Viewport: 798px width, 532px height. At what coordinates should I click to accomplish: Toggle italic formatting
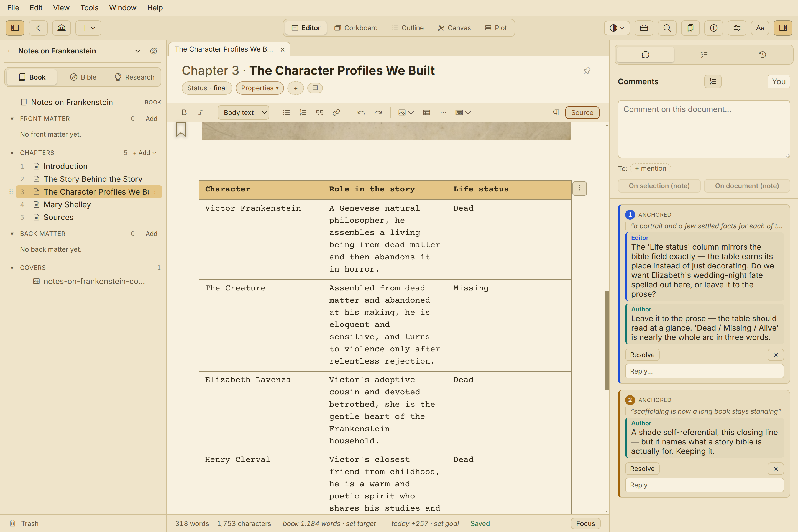click(x=201, y=113)
